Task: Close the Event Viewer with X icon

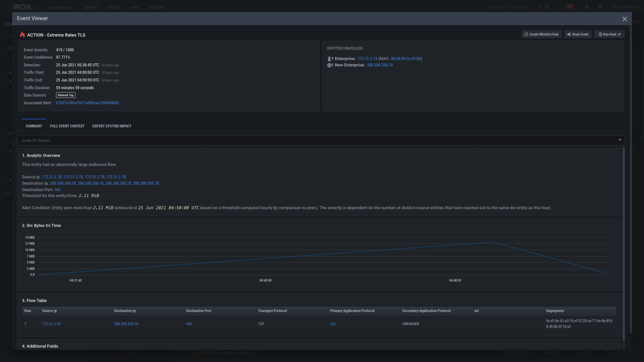Action: (x=624, y=19)
